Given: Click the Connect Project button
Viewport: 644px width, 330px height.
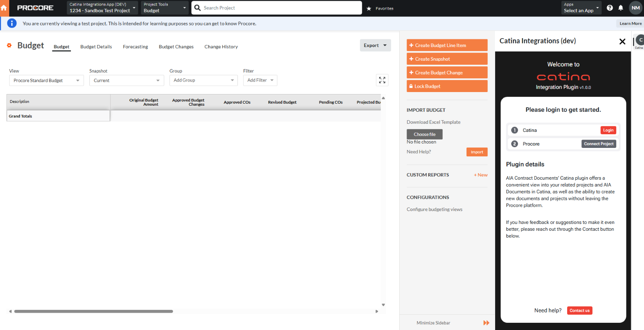Looking at the screenshot, I should [x=599, y=144].
